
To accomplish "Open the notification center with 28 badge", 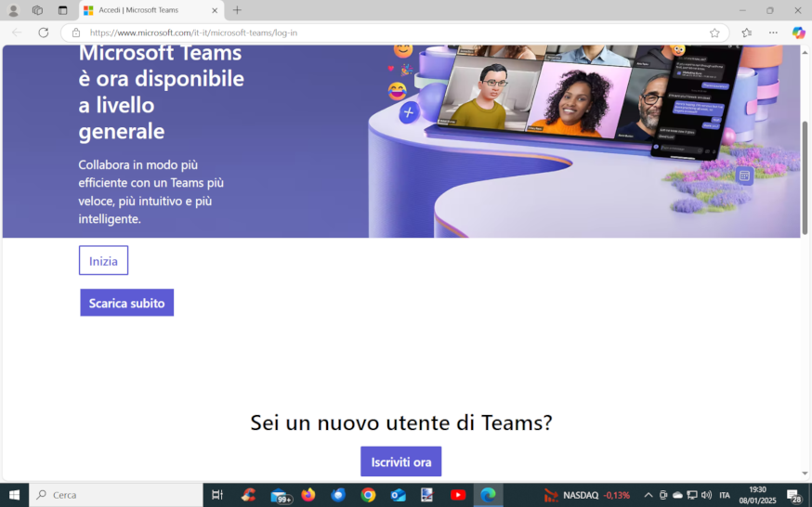I will coord(793,496).
